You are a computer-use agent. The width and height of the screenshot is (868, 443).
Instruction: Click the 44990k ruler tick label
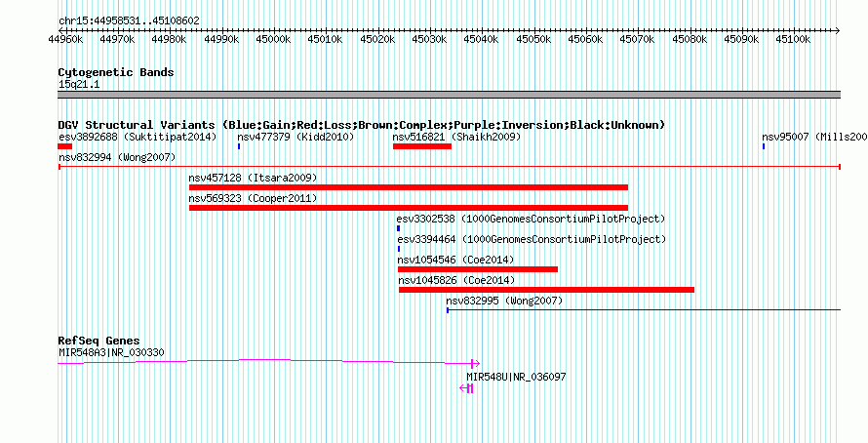[221, 40]
